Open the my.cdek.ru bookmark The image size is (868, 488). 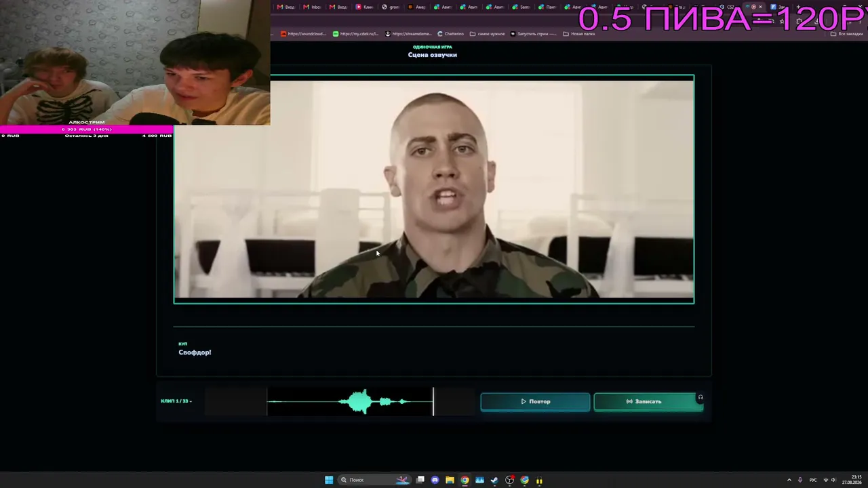(356, 34)
